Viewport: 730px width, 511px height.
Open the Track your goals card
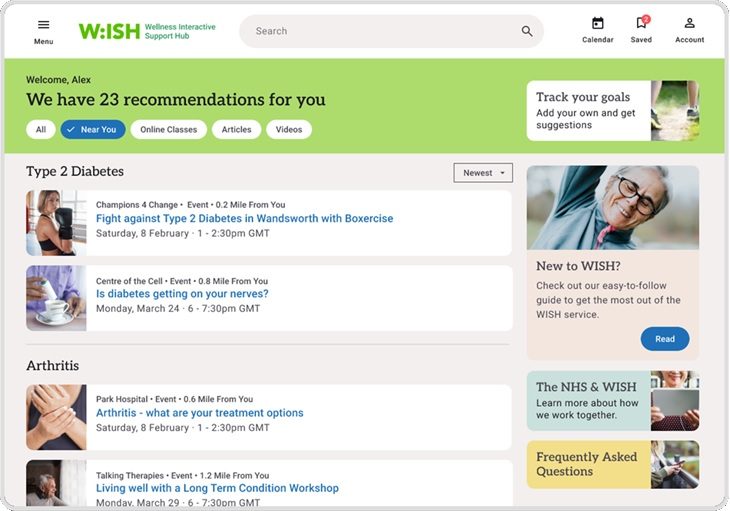point(612,111)
